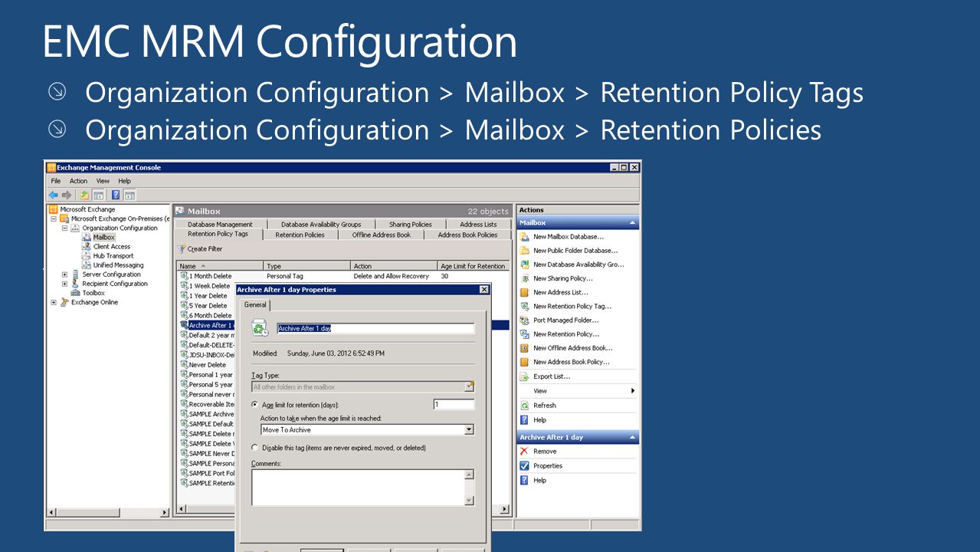This screenshot has width=980, height=552.
Task: Select the Never Delete list row
Action: click(x=207, y=365)
